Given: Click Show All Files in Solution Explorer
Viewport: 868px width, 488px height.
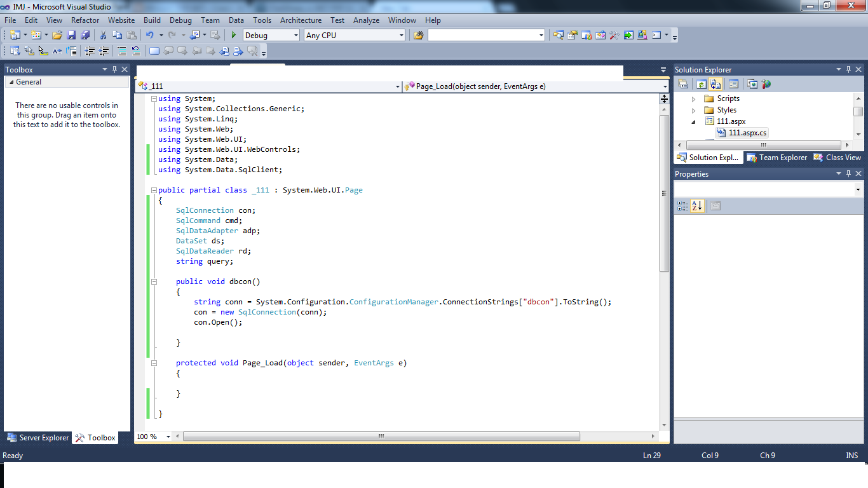Looking at the screenshot, I should [715, 83].
